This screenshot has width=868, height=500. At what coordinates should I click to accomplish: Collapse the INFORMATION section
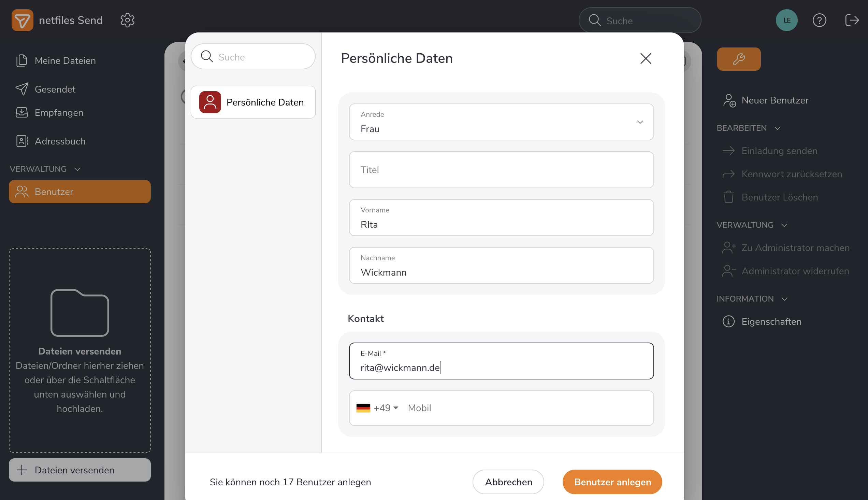(784, 299)
